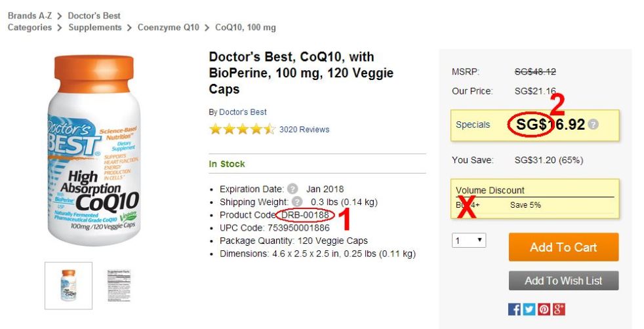
Task: Click the star rating icons
Action: pyautogui.click(x=241, y=129)
